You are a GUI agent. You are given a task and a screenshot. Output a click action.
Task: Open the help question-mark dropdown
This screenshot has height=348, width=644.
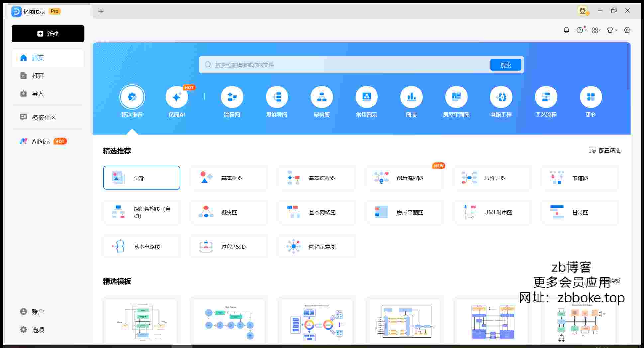pyautogui.click(x=581, y=30)
